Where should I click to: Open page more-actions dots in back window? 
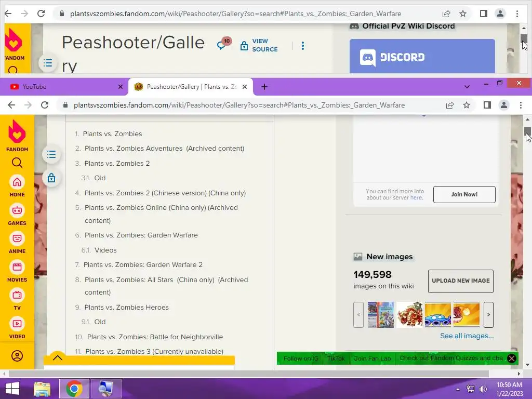tap(303, 46)
